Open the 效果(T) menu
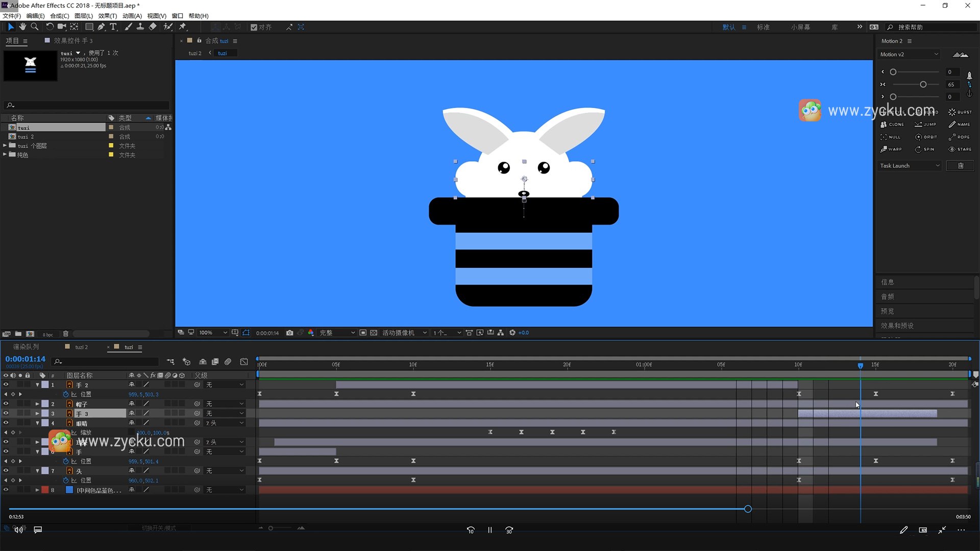980x551 pixels. click(107, 16)
